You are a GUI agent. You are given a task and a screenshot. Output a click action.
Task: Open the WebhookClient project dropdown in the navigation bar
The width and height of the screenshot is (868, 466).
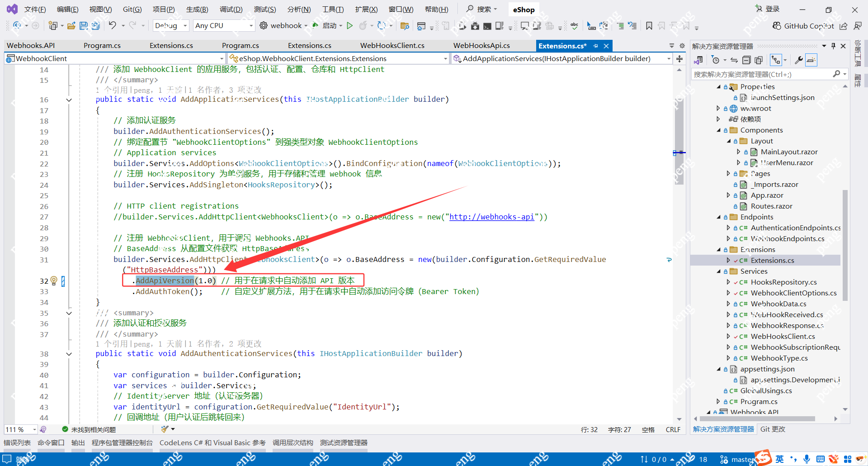click(x=115, y=58)
